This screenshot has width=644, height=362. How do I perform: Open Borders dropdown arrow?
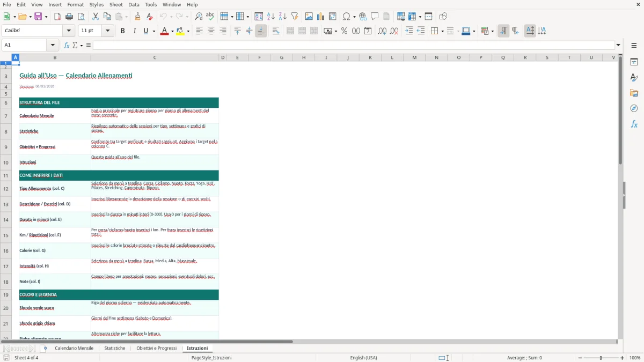click(442, 31)
